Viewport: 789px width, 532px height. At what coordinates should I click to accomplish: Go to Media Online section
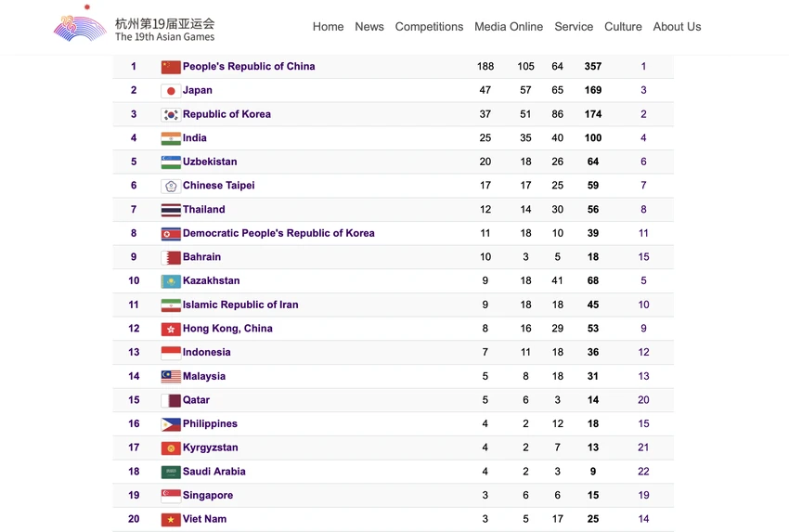(509, 27)
